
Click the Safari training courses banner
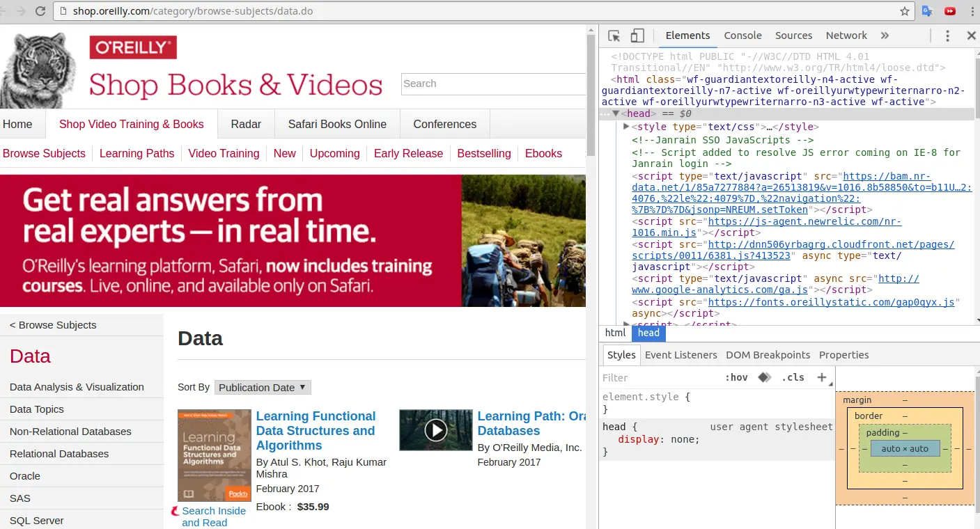tap(293, 241)
